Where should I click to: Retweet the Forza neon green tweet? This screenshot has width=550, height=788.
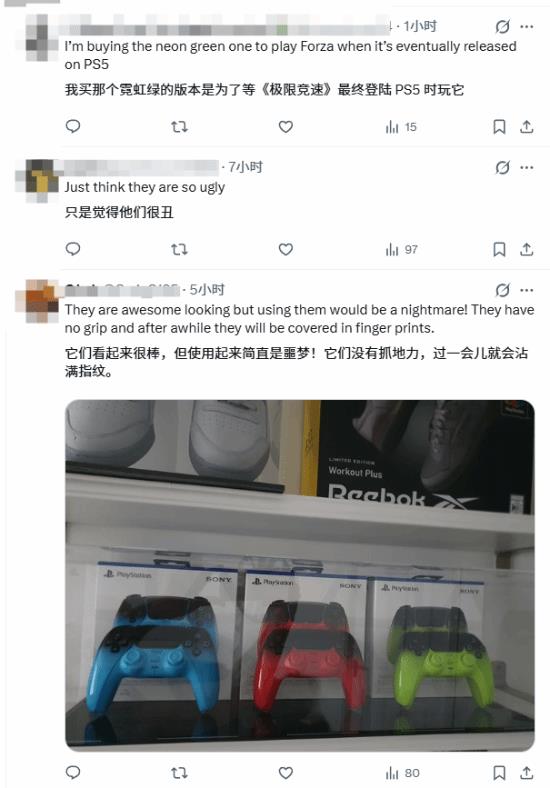click(x=179, y=127)
